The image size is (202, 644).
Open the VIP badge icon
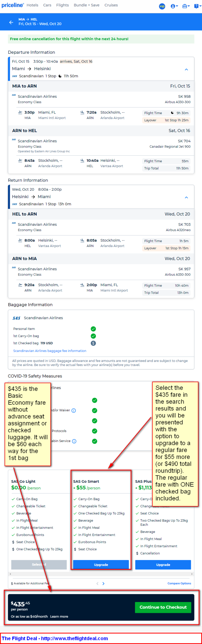162,6
